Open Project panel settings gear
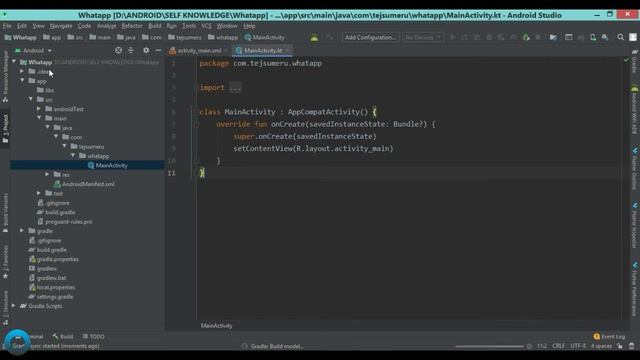 (146, 50)
